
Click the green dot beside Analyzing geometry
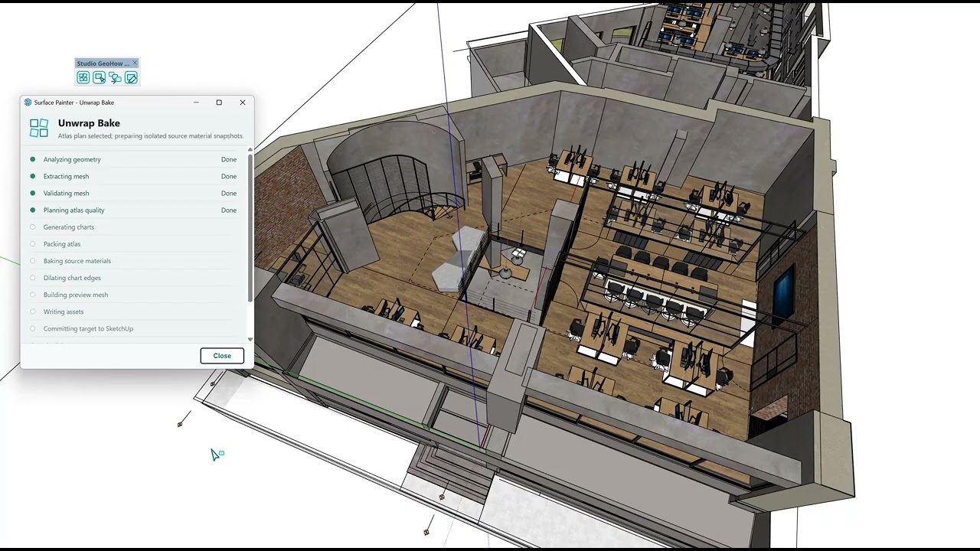(32, 159)
